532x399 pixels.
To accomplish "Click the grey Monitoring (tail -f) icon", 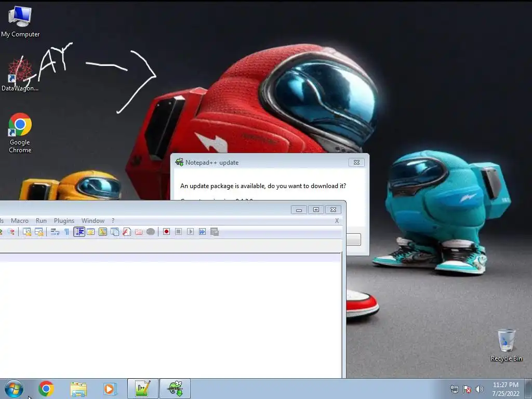I will pyautogui.click(x=151, y=232).
